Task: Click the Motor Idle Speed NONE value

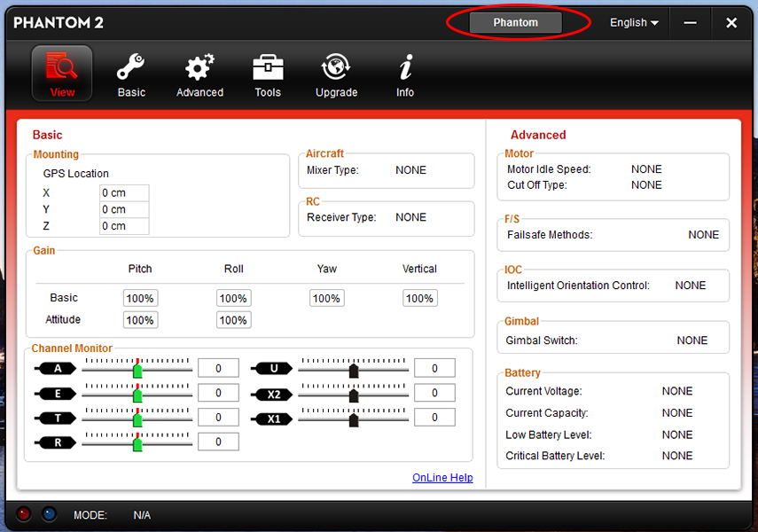Action: [646, 169]
